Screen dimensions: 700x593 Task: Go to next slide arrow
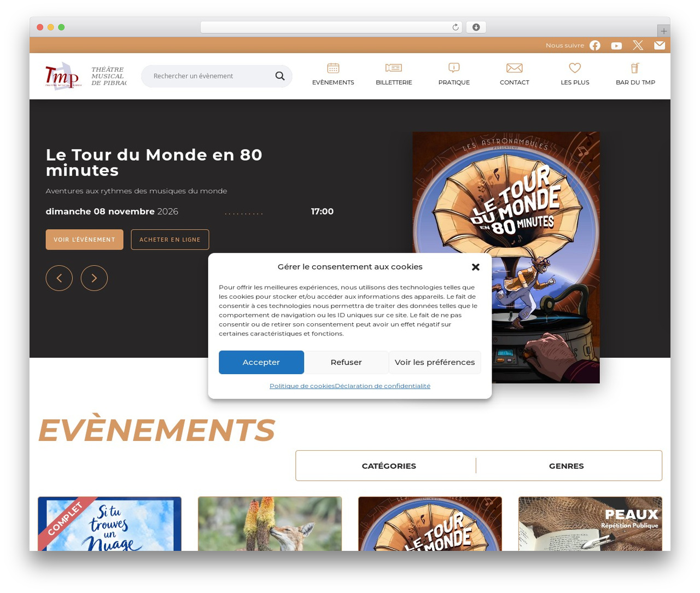(x=94, y=278)
